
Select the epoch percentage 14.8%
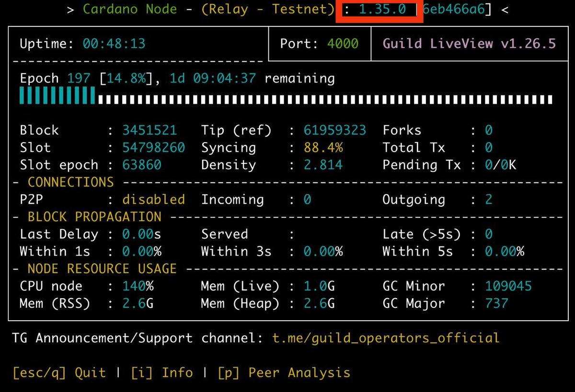tap(126, 78)
